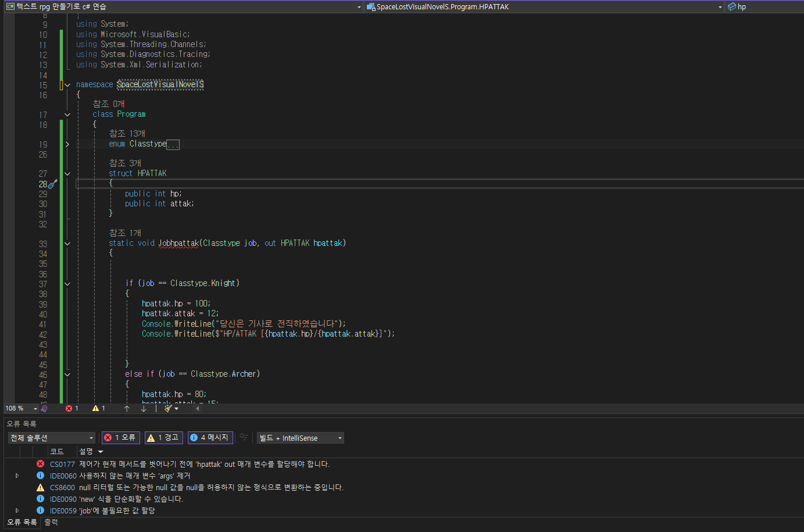Open the code cleanup broom dropdown
804x532 pixels.
(x=171, y=408)
